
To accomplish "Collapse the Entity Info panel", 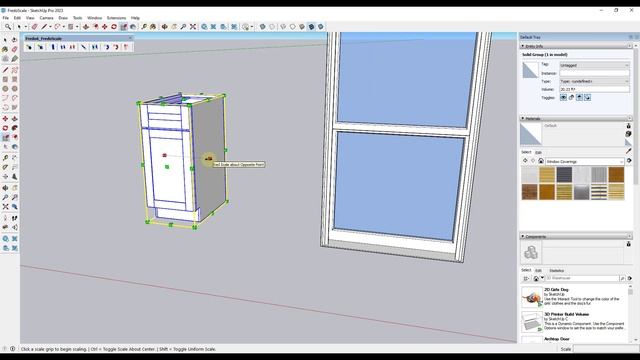I will 523,46.
